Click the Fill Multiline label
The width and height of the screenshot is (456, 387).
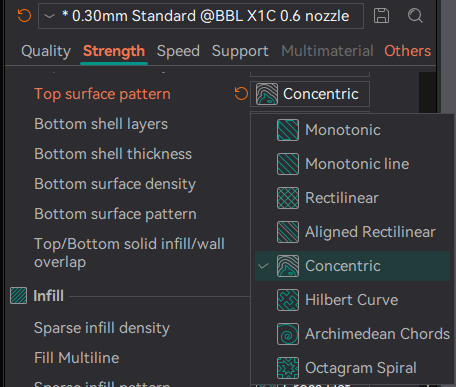point(77,358)
